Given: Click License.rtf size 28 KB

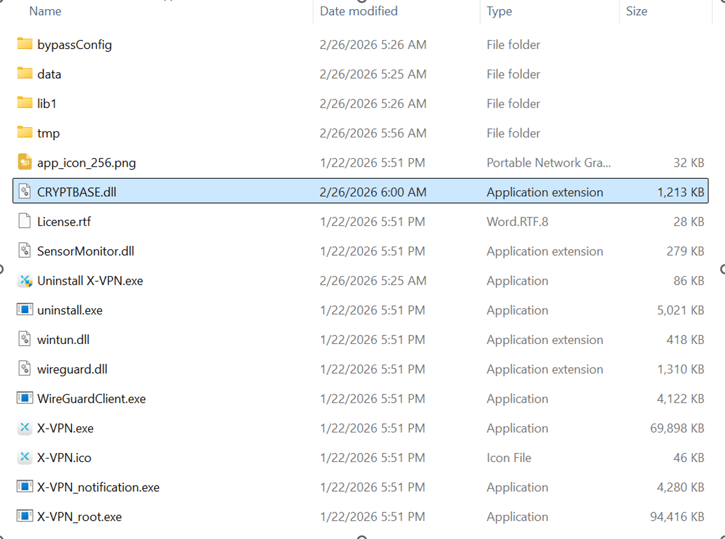Looking at the screenshot, I should pyautogui.click(x=689, y=222).
